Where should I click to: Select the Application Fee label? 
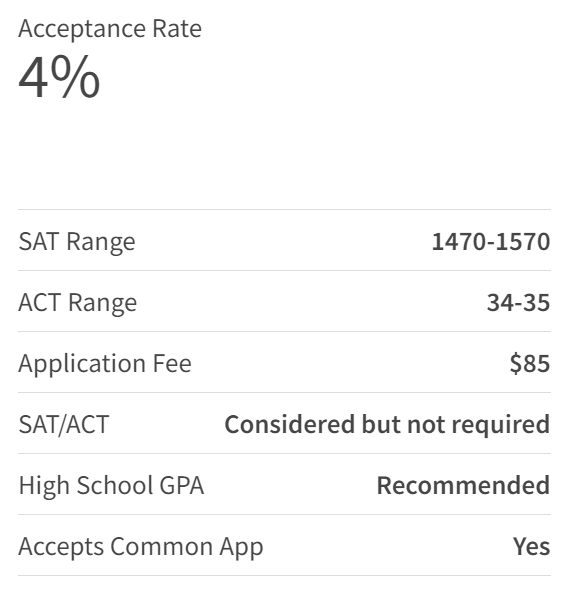(105, 364)
